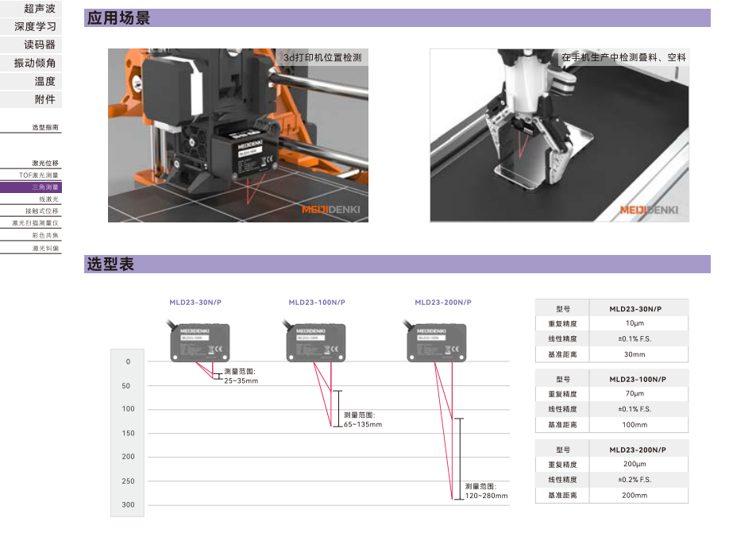Screen dimensions: 756x533
Task: Go to the 读码器 sidebar section
Action: tap(40, 45)
